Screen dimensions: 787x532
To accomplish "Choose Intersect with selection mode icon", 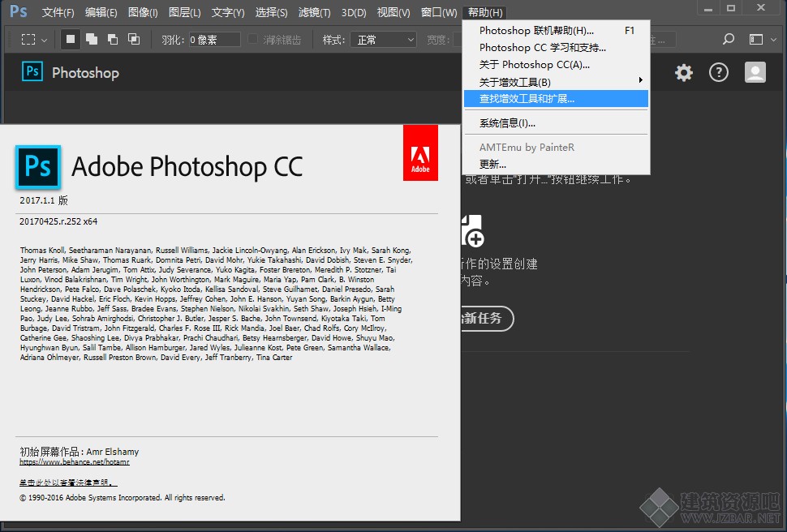I will [134, 39].
